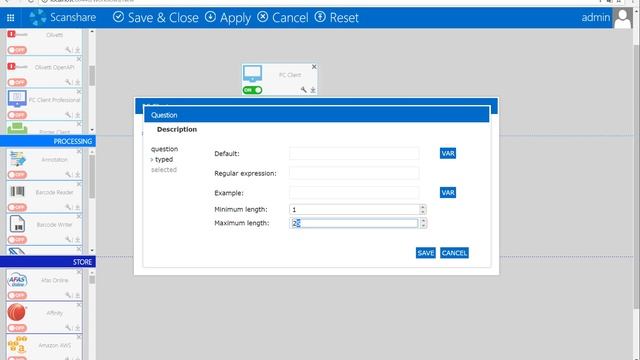Expand the PROCESSING section header

tap(48, 141)
